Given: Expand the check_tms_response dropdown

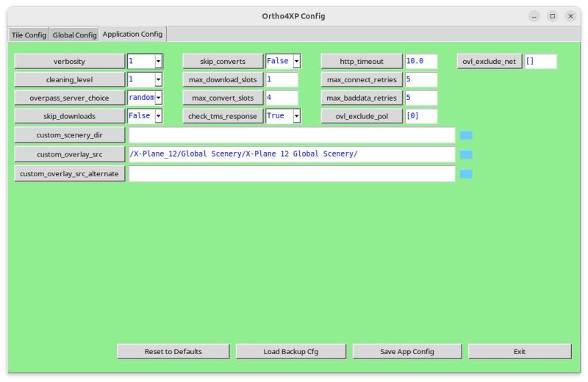Looking at the screenshot, I should (x=296, y=116).
